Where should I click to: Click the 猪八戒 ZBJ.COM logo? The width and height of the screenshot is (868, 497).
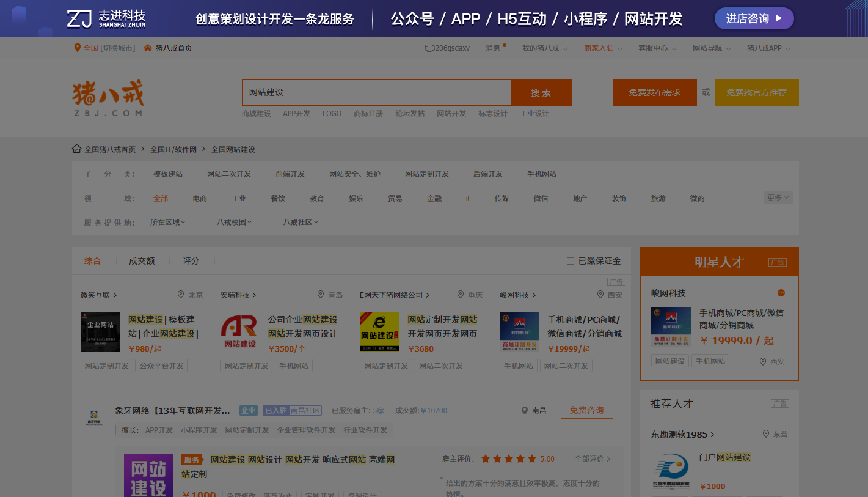[108, 98]
